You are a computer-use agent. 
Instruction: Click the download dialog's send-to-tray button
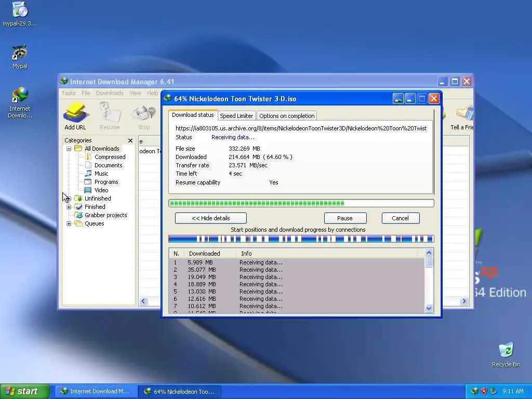(x=398, y=99)
